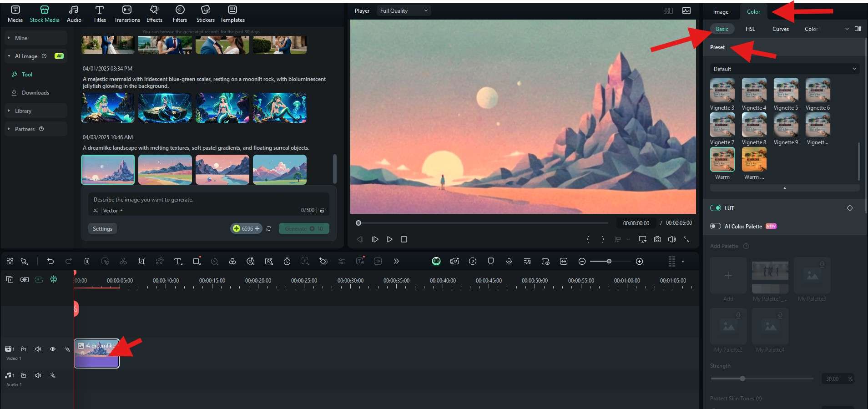Click the grid layout icon above the player
The image size is (868, 409).
(x=668, y=11)
